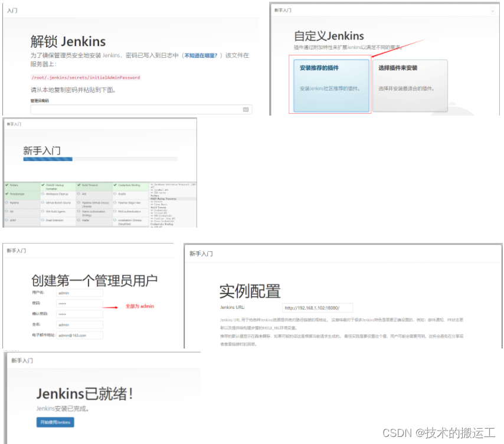Click the Mailer plugin spinner icon

click(x=78, y=220)
